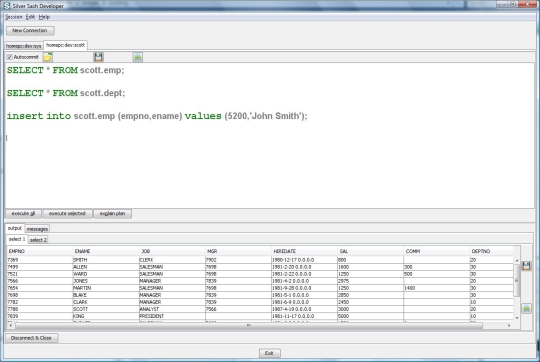This screenshot has width=540, height=362.
Task: Click the PRESIDENT job cell
Action: (x=172, y=316)
